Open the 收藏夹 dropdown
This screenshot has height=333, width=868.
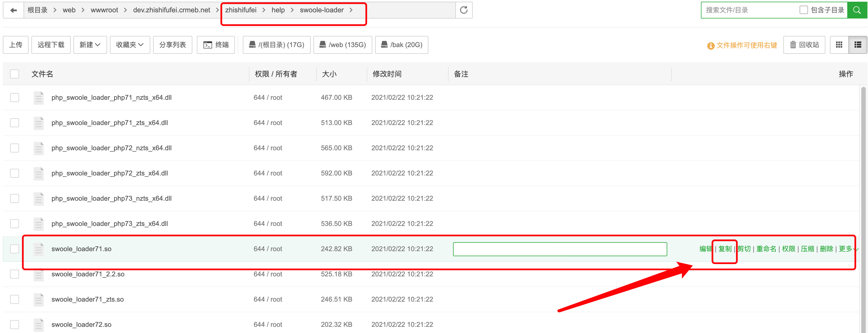click(x=130, y=45)
